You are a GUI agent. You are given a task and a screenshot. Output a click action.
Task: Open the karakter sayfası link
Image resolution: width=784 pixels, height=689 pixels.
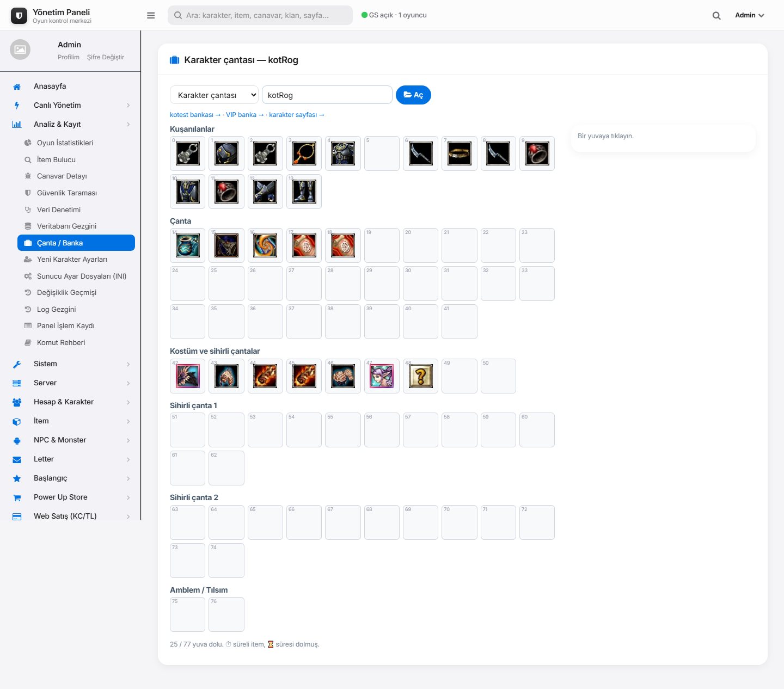(x=296, y=115)
